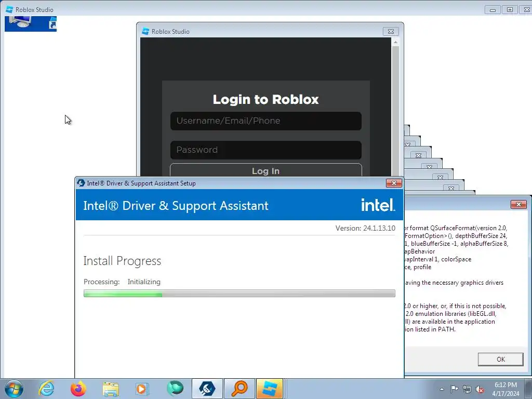Close the graphics error dialog

click(x=518, y=204)
